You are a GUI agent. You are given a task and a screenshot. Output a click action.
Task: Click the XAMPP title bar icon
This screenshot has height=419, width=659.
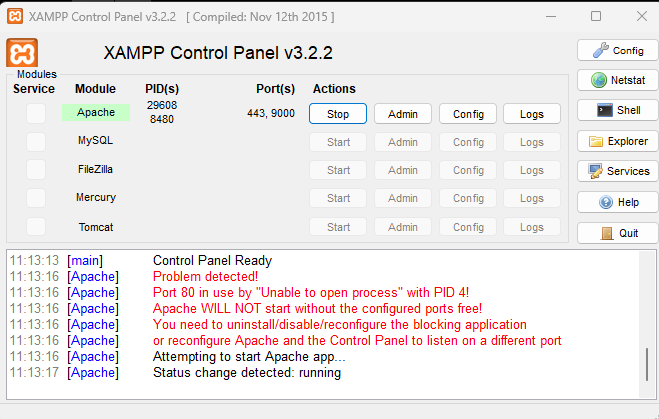click(14, 16)
